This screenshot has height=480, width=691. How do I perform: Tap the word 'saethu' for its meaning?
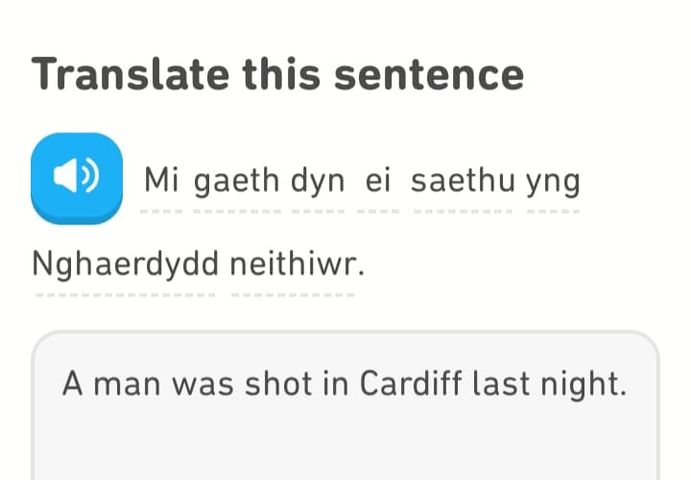pos(463,181)
